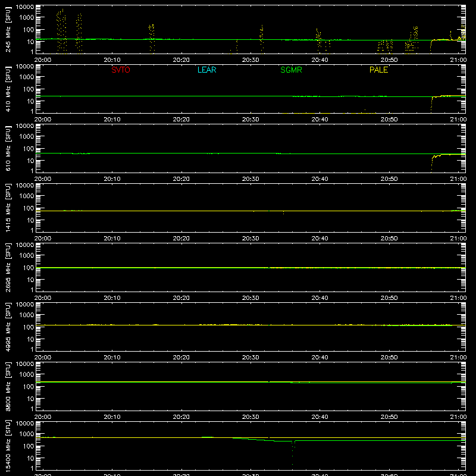Click 20:40 tick label under 610 MHz panel
This screenshot has width=476, height=476.
320,179
